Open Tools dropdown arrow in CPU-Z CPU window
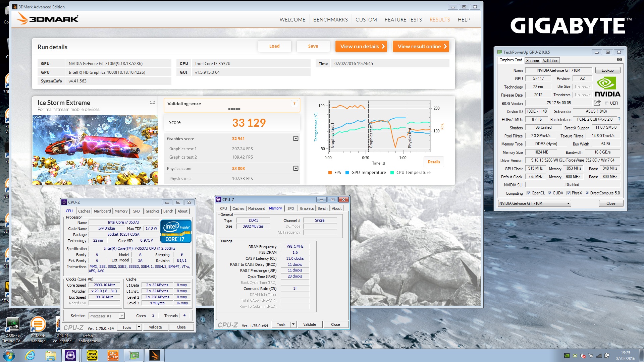This screenshot has height=362, width=644. pyautogui.click(x=139, y=327)
